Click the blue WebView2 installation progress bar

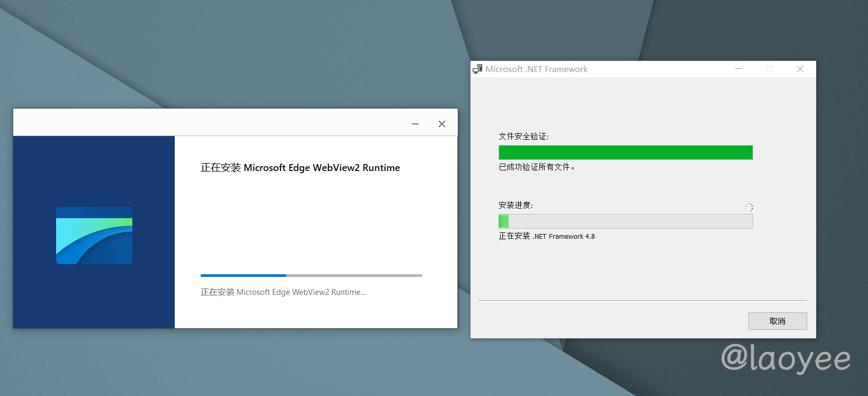[x=311, y=275]
